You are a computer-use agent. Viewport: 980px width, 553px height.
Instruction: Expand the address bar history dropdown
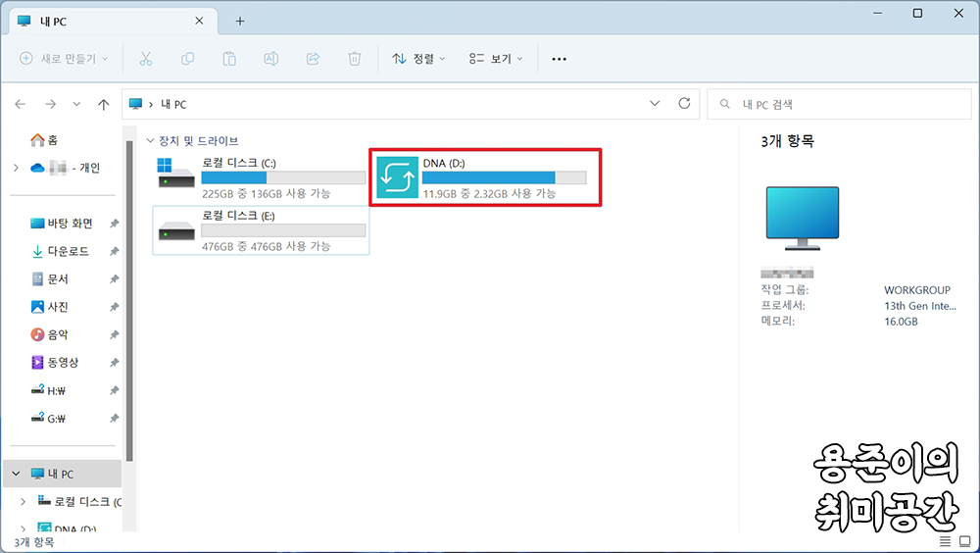655,103
